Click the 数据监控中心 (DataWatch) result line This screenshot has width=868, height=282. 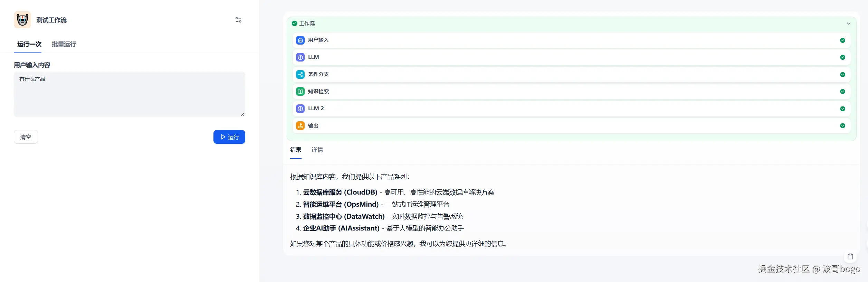(383, 216)
